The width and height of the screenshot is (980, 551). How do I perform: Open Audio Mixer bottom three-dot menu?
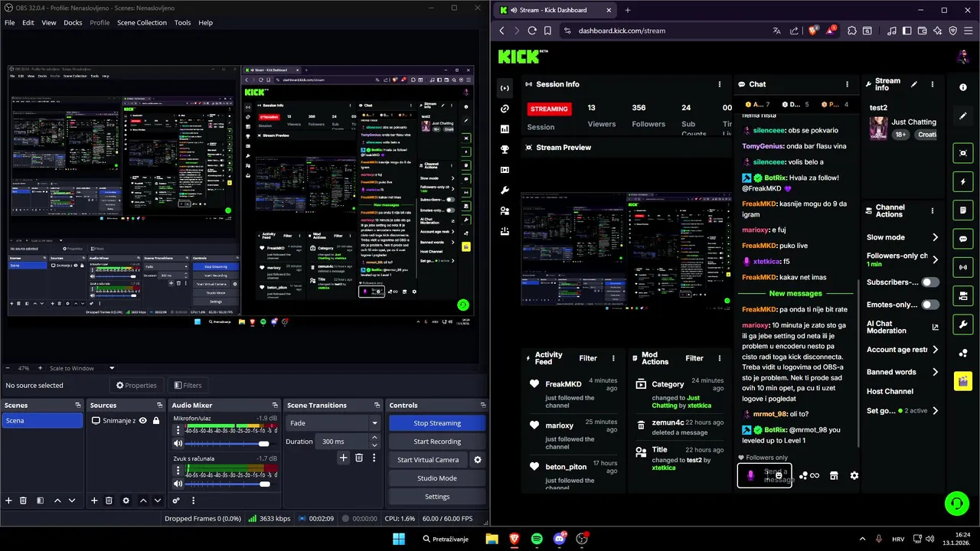[193, 500]
